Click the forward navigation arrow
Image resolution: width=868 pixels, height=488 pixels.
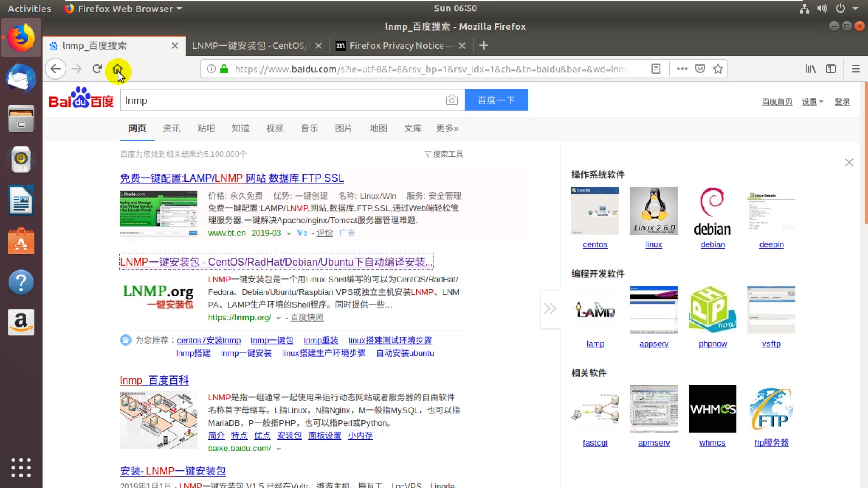pyautogui.click(x=77, y=69)
